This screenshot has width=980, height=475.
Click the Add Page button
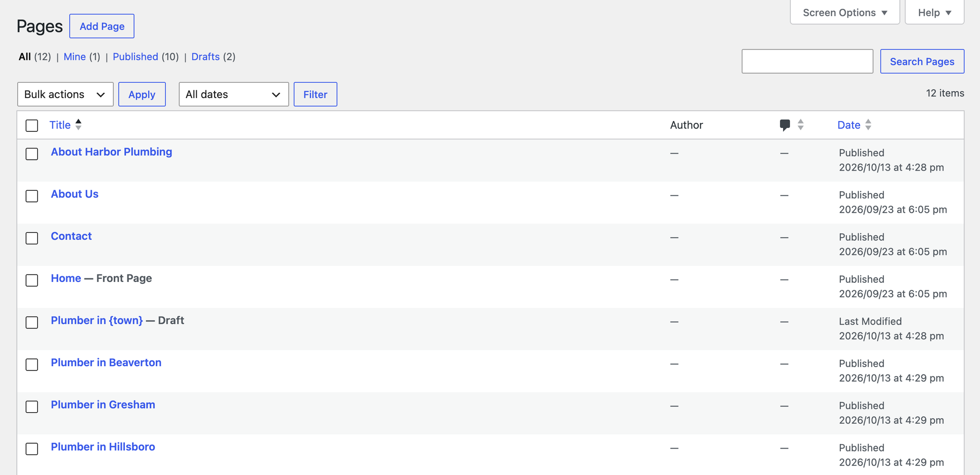(102, 26)
